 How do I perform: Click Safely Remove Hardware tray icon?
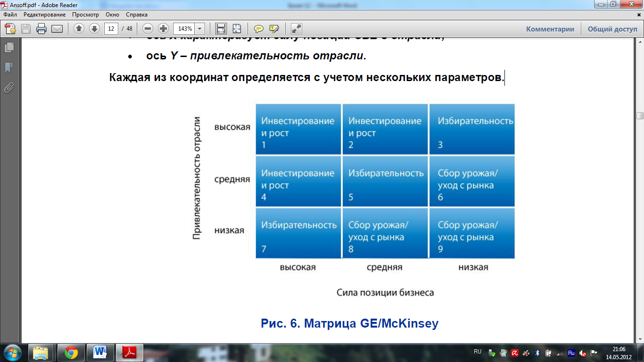tap(492, 353)
